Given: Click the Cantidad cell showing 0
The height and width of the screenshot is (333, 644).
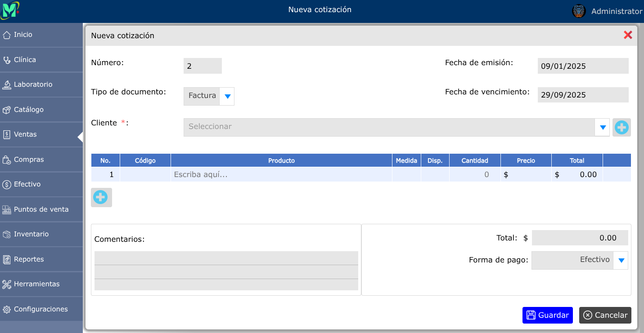Looking at the screenshot, I should point(475,174).
